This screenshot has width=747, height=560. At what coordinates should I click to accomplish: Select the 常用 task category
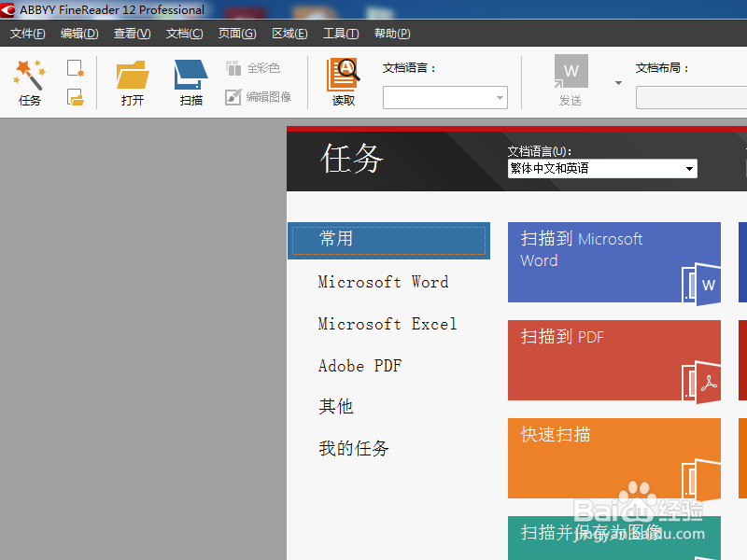[388, 241]
